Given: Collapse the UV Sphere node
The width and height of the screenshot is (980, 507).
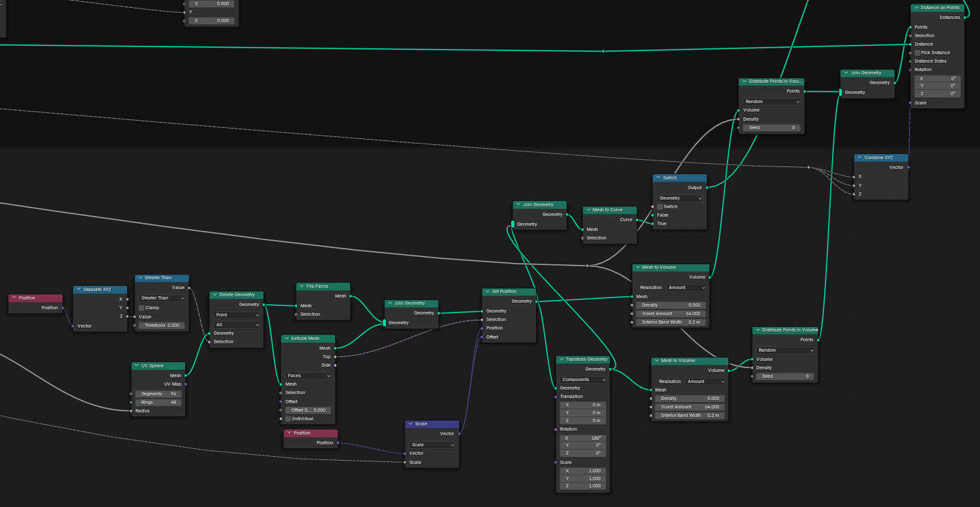Looking at the screenshot, I should coord(136,366).
